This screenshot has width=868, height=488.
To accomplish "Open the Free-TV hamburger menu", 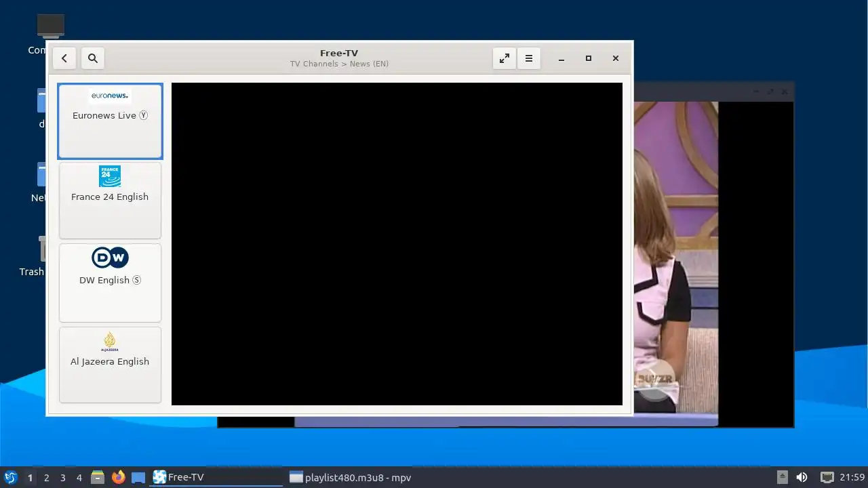I will tap(529, 58).
